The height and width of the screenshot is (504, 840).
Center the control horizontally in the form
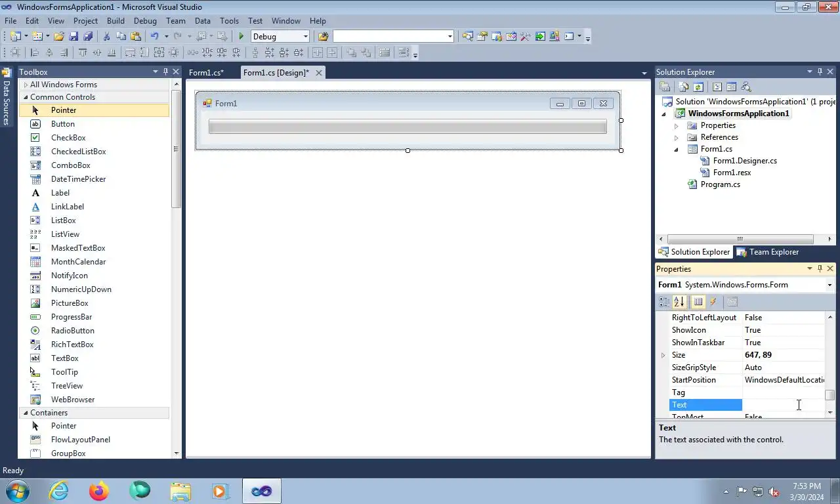pyautogui.click(x=317, y=52)
